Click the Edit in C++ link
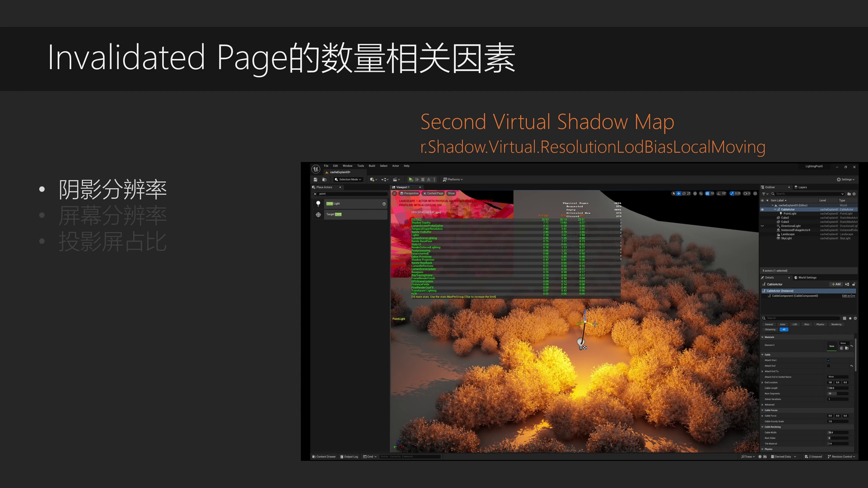Viewport: 868px width, 488px height. coord(849,296)
